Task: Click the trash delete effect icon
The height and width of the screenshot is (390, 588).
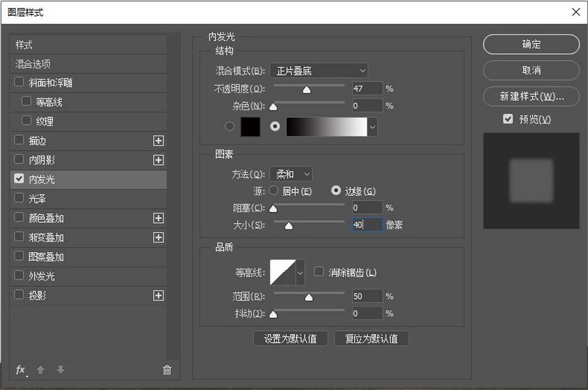Action: click(167, 370)
